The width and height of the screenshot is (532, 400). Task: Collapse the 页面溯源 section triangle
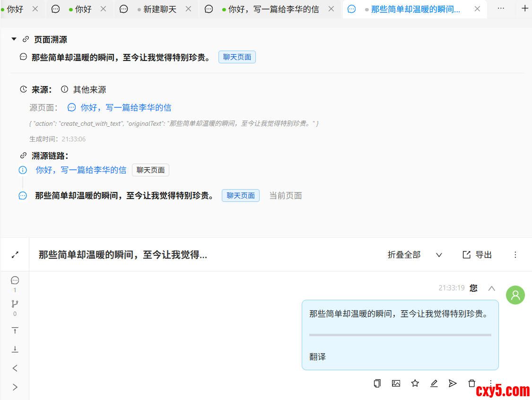(14, 39)
